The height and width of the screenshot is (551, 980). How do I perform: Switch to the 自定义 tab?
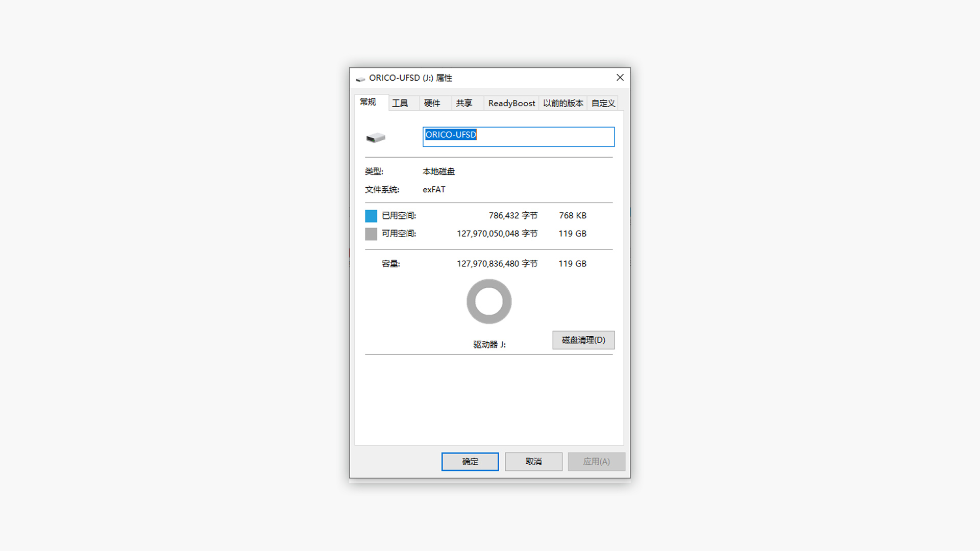pyautogui.click(x=603, y=103)
